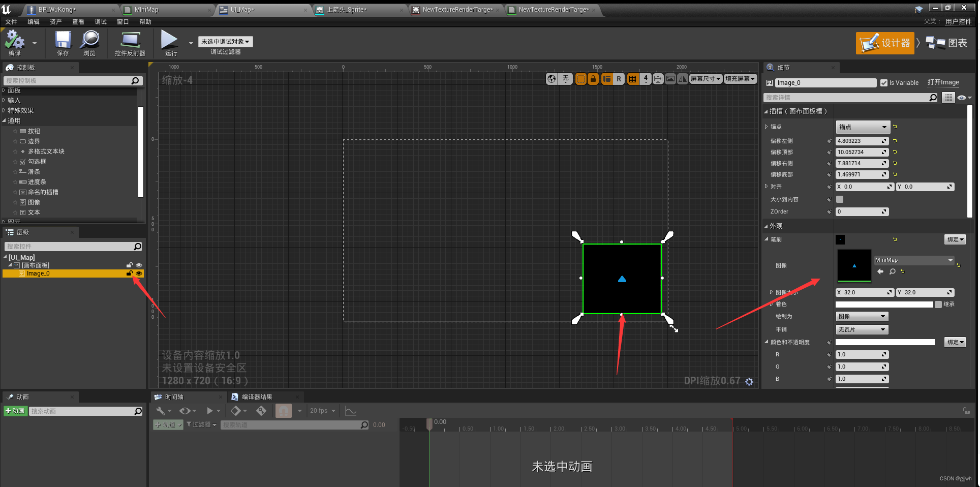Open the Edit (编辑) menu

coord(34,22)
